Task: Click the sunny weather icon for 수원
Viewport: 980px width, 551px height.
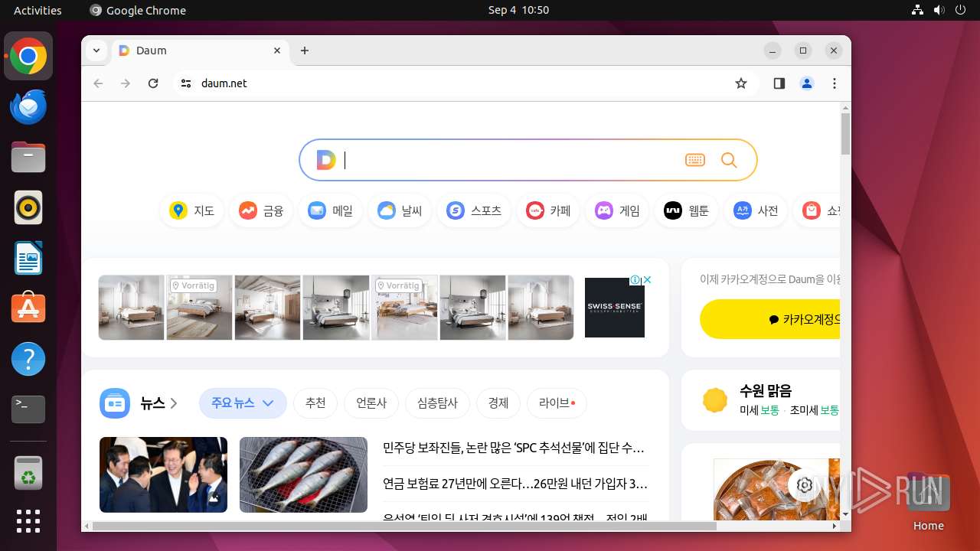Action: tap(715, 400)
